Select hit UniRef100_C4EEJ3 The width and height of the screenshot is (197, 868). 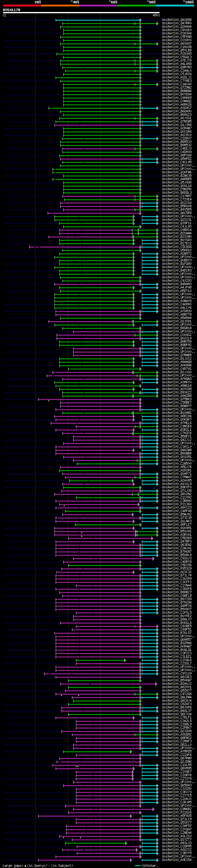coord(177,149)
